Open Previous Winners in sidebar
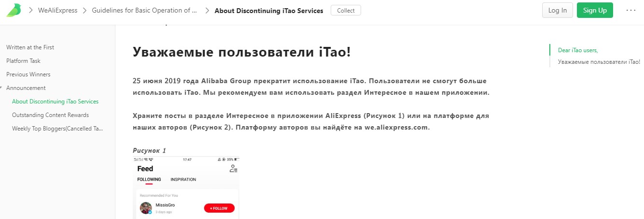 pyautogui.click(x=28, y=74)
